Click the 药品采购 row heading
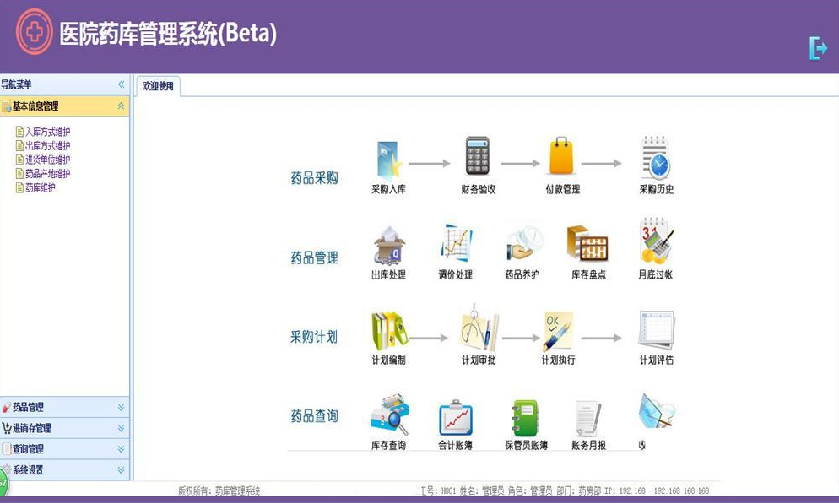 [314, 177]
